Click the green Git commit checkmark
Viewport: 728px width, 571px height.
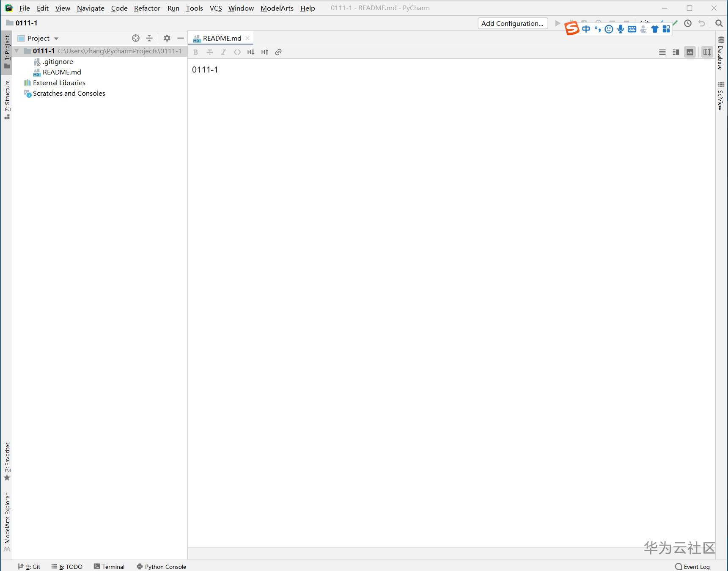(x=675, y=22)
